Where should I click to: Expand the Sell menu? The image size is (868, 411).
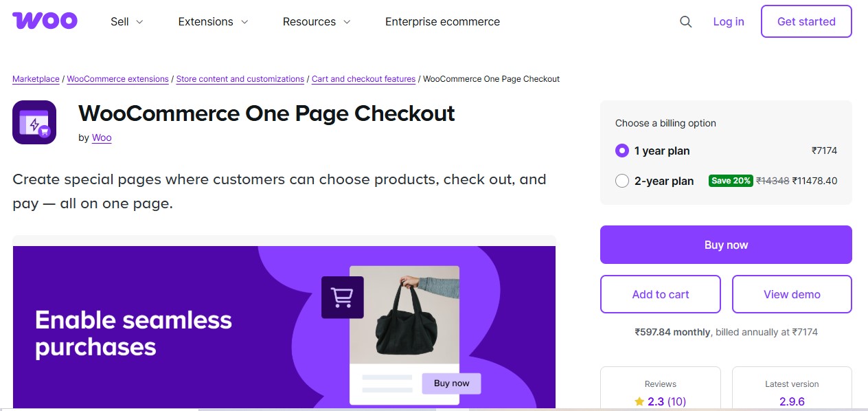(126, 21)
